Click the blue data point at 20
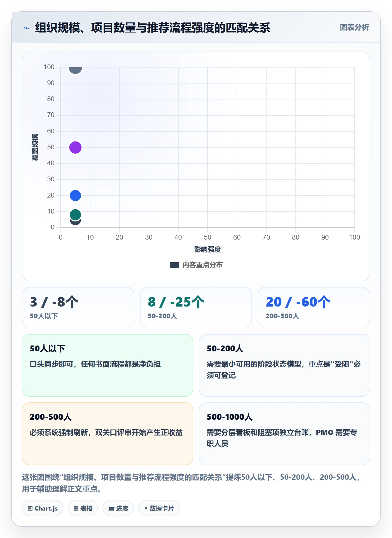Viewport: 392px width, 538px height. click(75, 196)
